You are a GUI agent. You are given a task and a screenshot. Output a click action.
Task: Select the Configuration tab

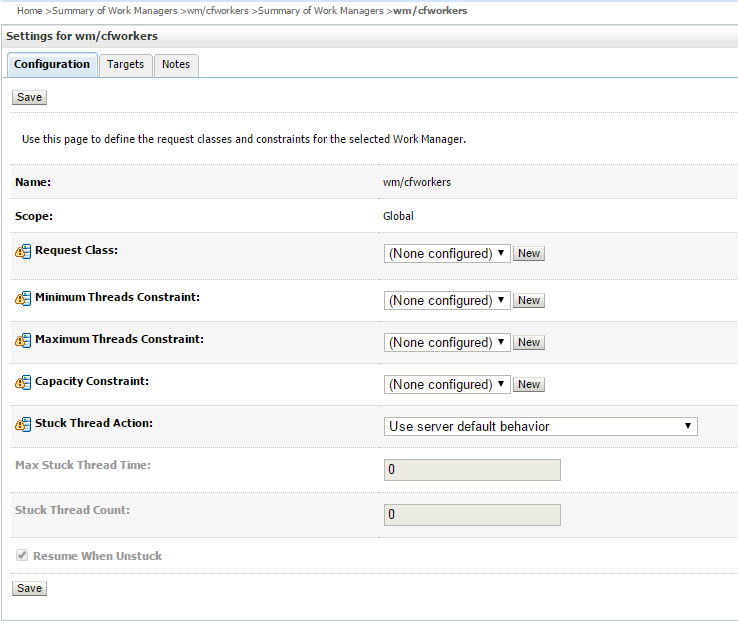click(52, 65)
